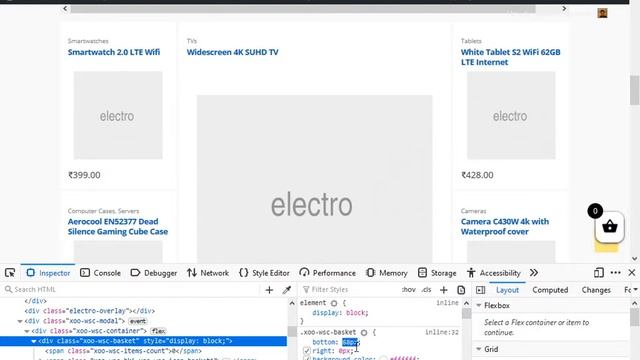
Task: Open Camera C430W 4k product link
Action: [x=505, y=227]
